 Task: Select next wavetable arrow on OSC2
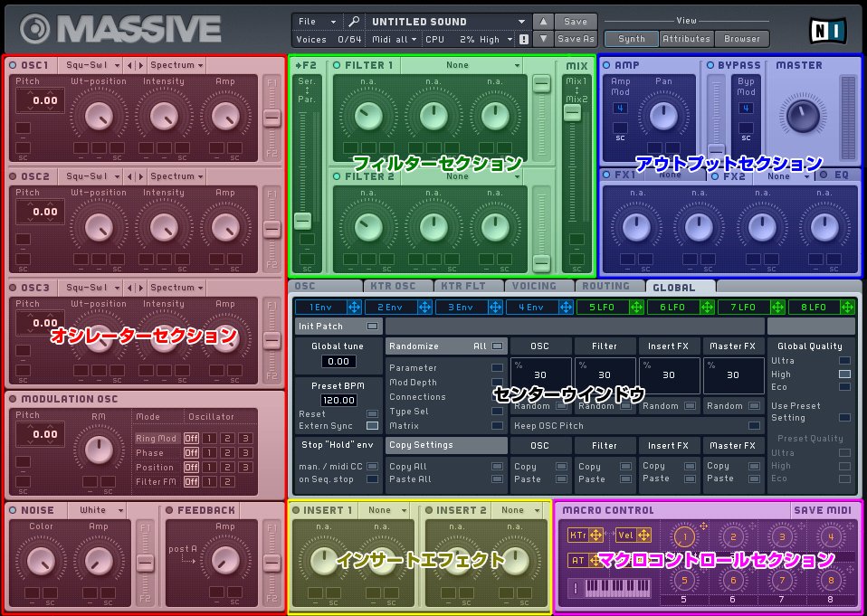[140, 176]
